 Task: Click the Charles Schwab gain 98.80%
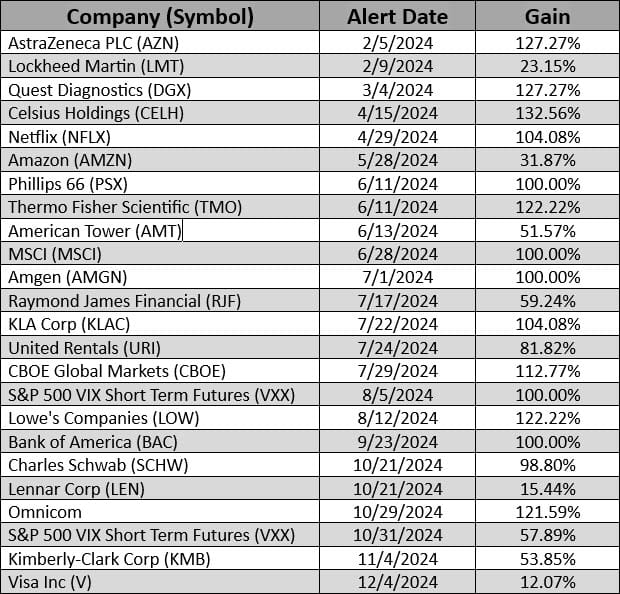(x=547, y=465)
